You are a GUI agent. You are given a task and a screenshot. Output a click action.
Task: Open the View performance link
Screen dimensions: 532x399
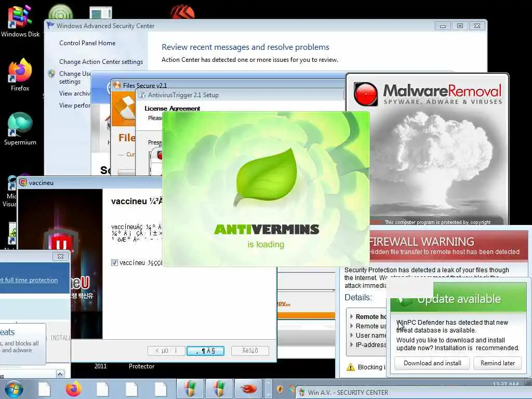[75, 105]
